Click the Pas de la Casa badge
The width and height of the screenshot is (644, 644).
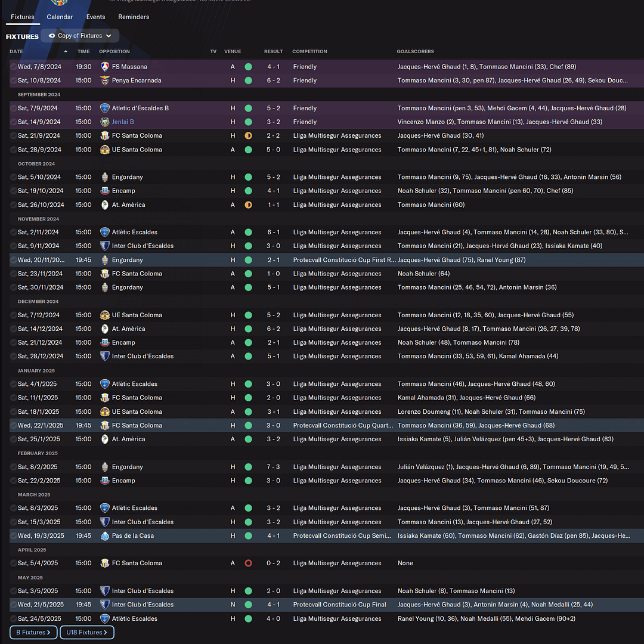[105, 535]
